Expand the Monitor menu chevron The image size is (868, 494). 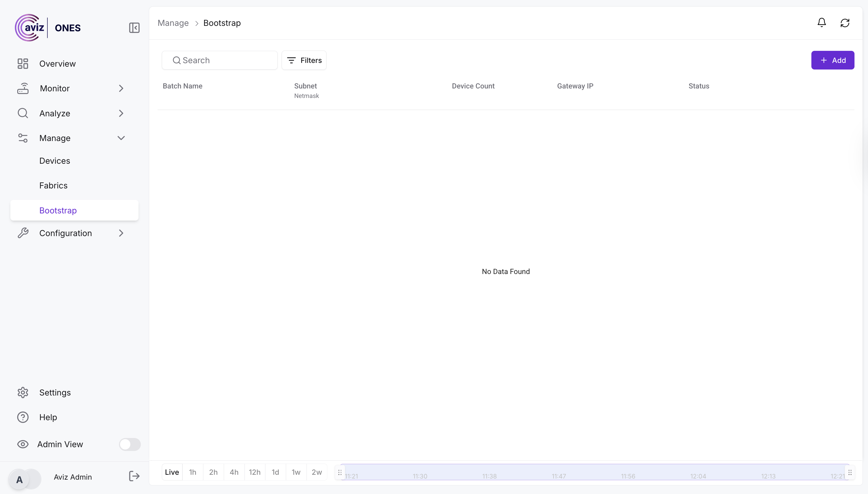click(x=121, y=88)
